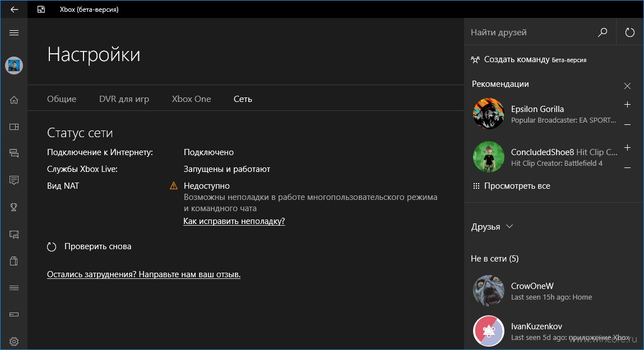Switch to the Общие tab
The height and width of the screenshot is (350, 644).
point(62,99)
